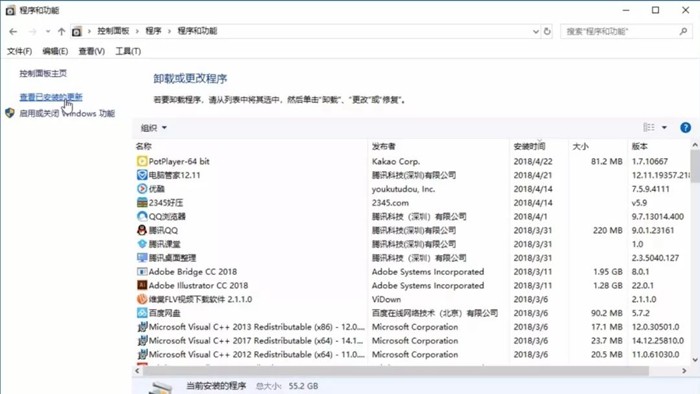Navigate to 控制面板 breadcrumb
Image resolution: width=700 pixels, height=394 pixels.
[x=113, y=31]
